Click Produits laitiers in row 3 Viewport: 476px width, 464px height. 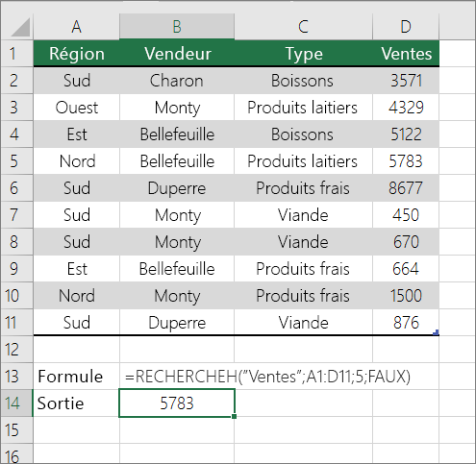pos(303,108)
